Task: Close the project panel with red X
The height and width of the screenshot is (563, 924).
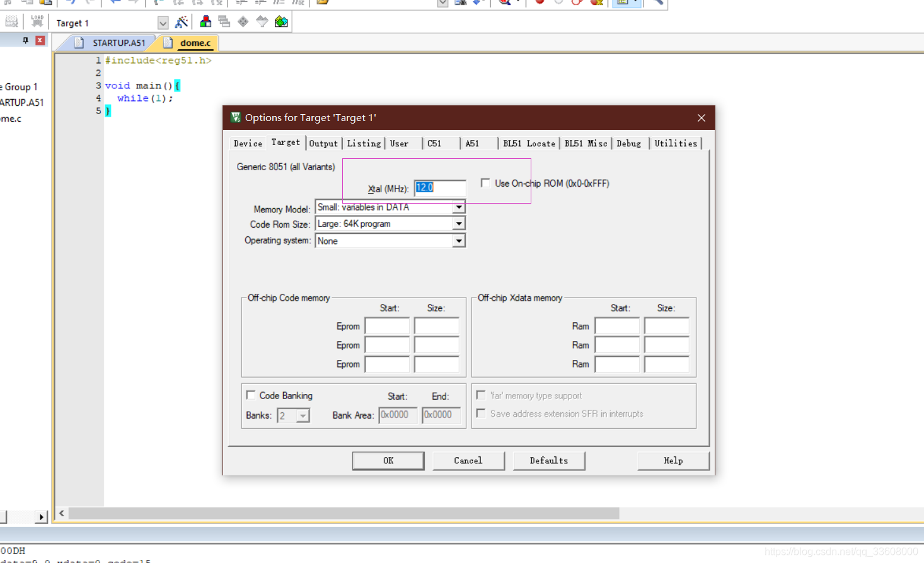Action: tap(40, 40)
